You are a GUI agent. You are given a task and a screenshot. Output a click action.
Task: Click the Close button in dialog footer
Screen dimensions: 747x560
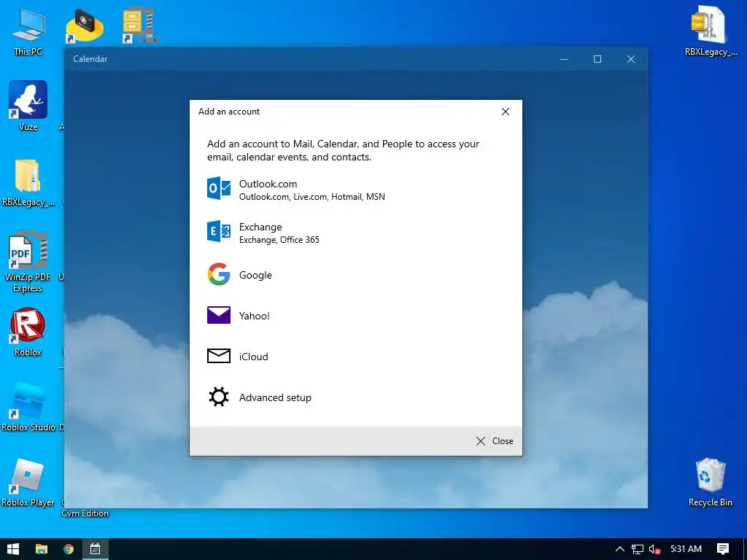[495, 441]
